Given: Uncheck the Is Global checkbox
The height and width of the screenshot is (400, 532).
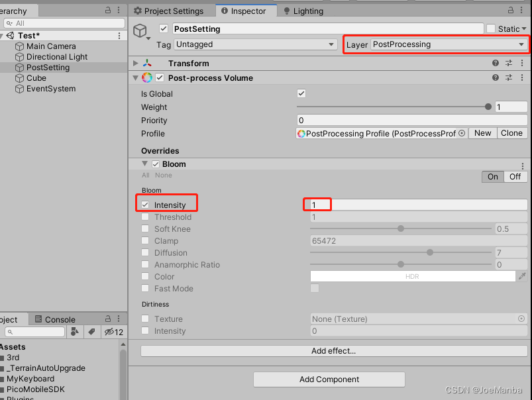Looking at the screenshot, I should [x=301, y=93].
